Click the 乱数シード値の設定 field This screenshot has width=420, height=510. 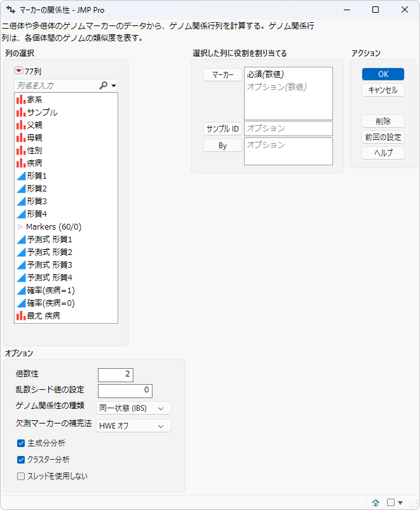125,390
